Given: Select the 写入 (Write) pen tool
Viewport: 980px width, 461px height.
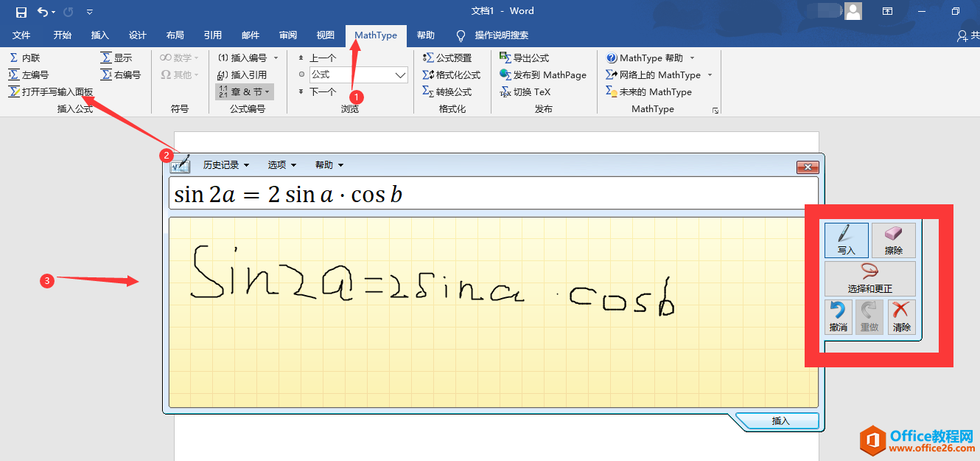Looking at the screenshot, I should [x=846, y=240].
